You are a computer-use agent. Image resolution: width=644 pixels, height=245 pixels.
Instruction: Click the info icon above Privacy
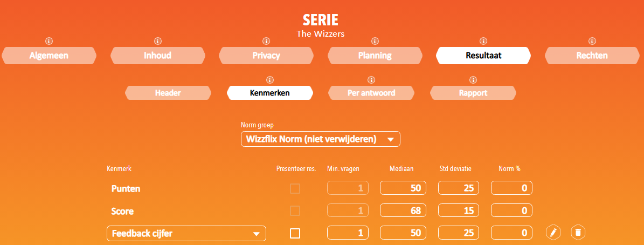pos(266,41)
